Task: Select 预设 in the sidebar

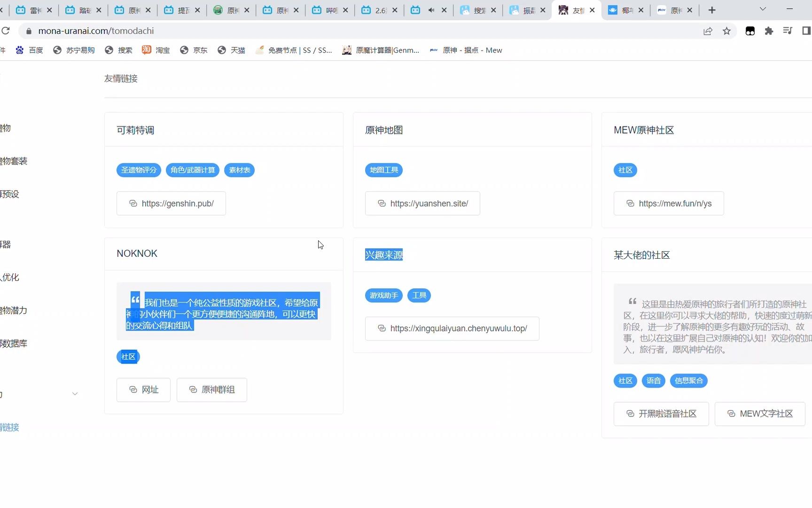Action: [x=9, y=194]
